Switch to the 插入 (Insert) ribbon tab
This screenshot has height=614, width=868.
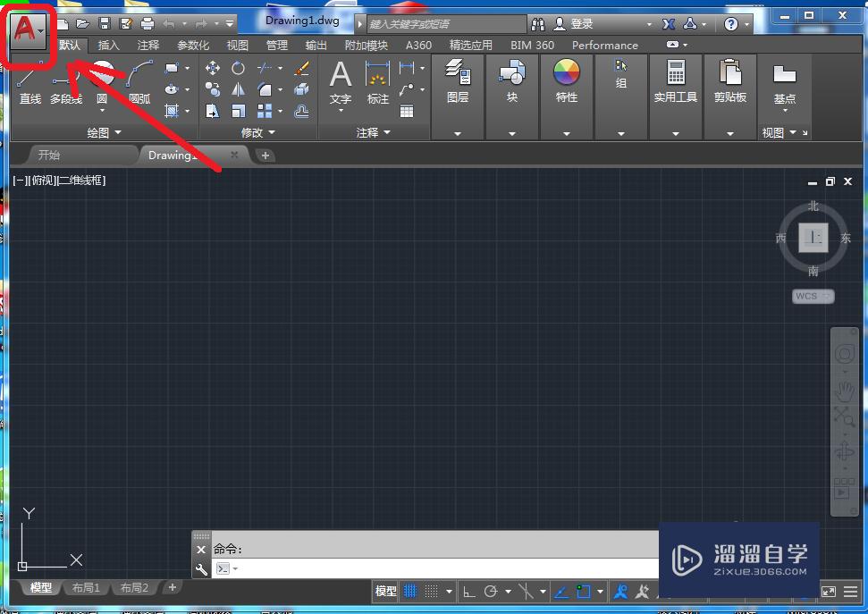click(108, 45)
